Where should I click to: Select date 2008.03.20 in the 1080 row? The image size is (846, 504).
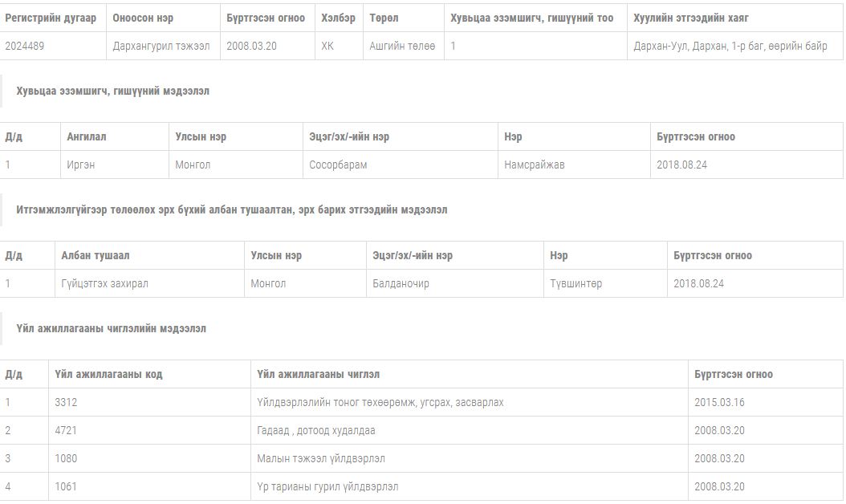tap(719, 458)
